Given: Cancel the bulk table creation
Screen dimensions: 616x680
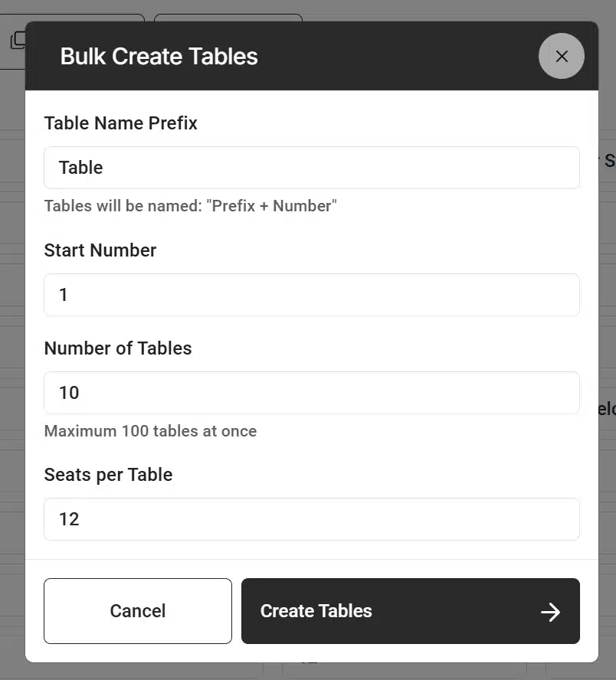Looking at the screenshot, I should point(138,610).
